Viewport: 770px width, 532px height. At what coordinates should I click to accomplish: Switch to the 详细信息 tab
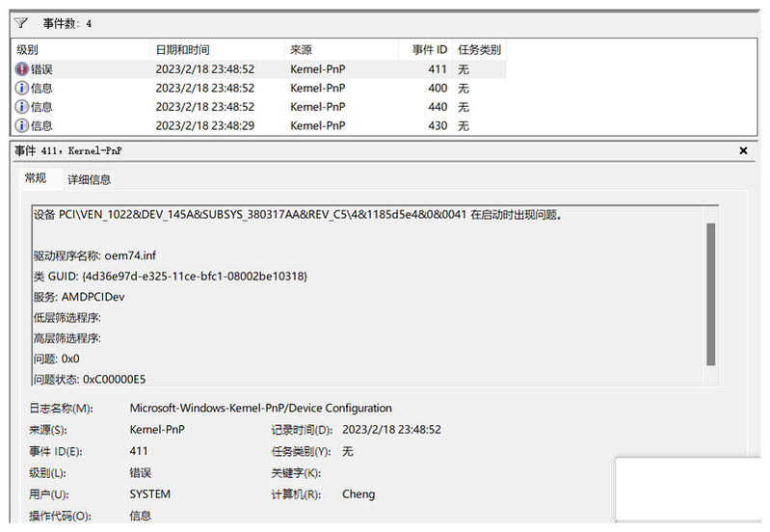tap(89, 179)
